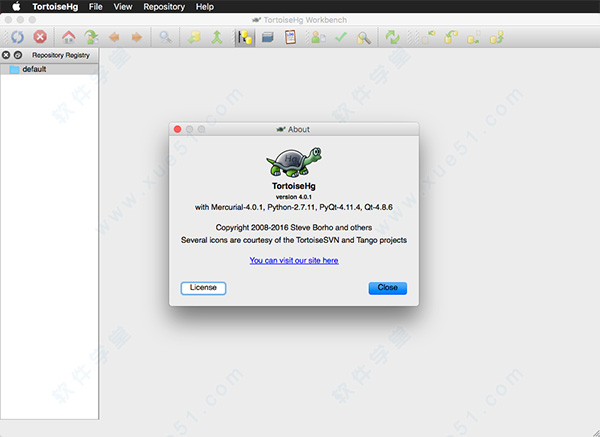Viewport: 600px width, 437px height.
Task: Click the Repository Registry panel title
Action: click(61, 55)
